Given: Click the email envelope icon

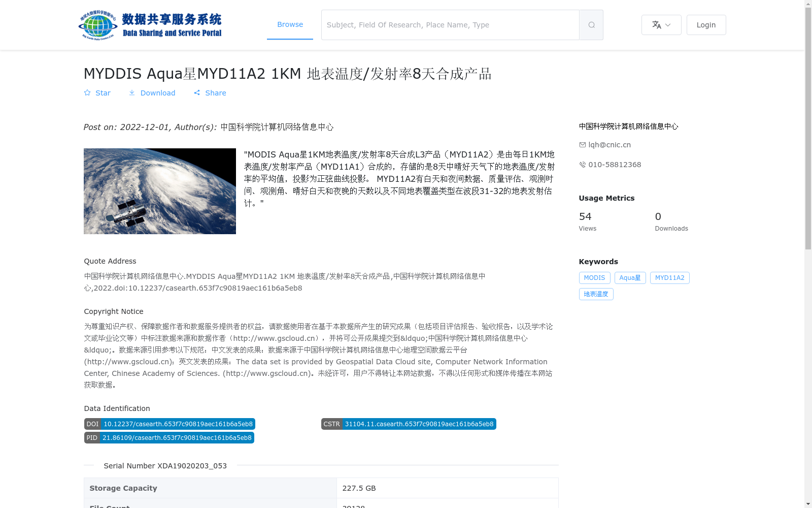Looking at the screenshot, I should (582, 145).
